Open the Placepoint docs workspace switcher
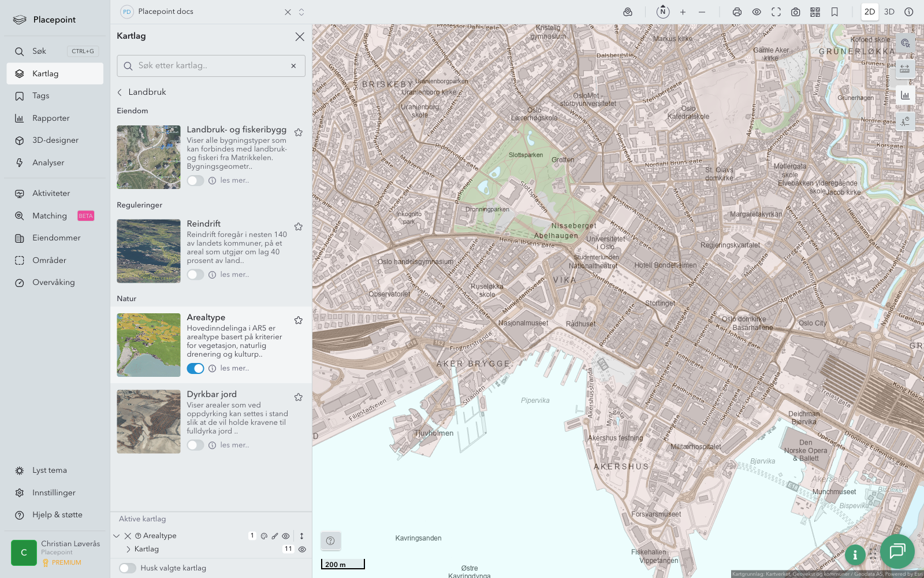 [301, 12]
